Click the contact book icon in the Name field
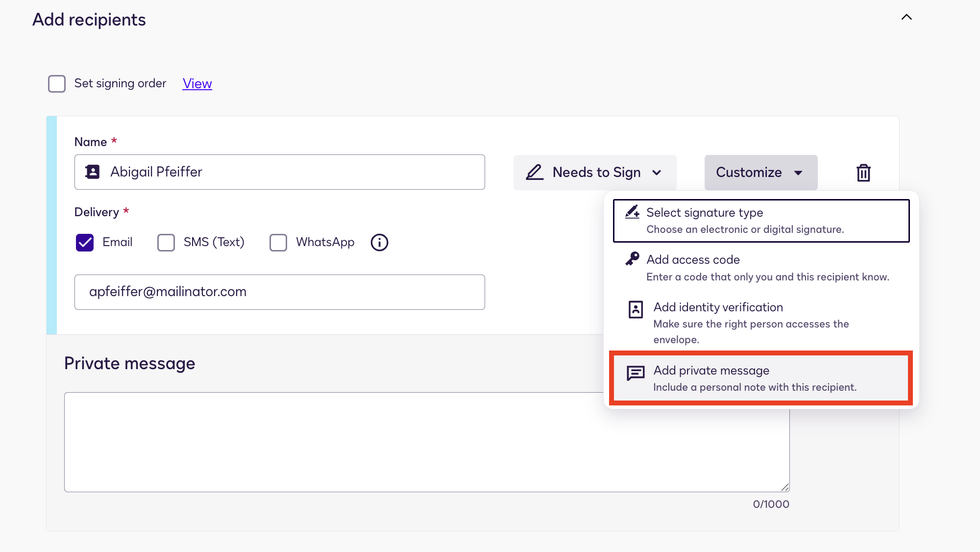This screenshot has height=552, width=980. coord(92,172)
